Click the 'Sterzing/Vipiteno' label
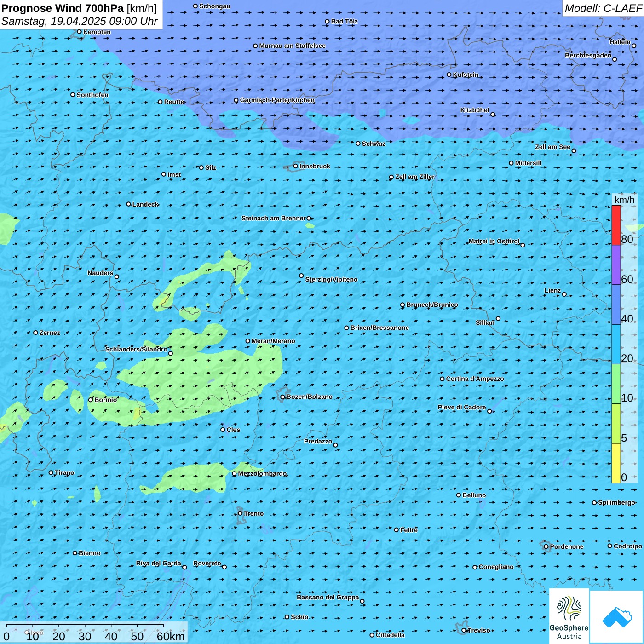Image resolution: width=644 pixels, height=644 pixels. click(x=331, y=279)
